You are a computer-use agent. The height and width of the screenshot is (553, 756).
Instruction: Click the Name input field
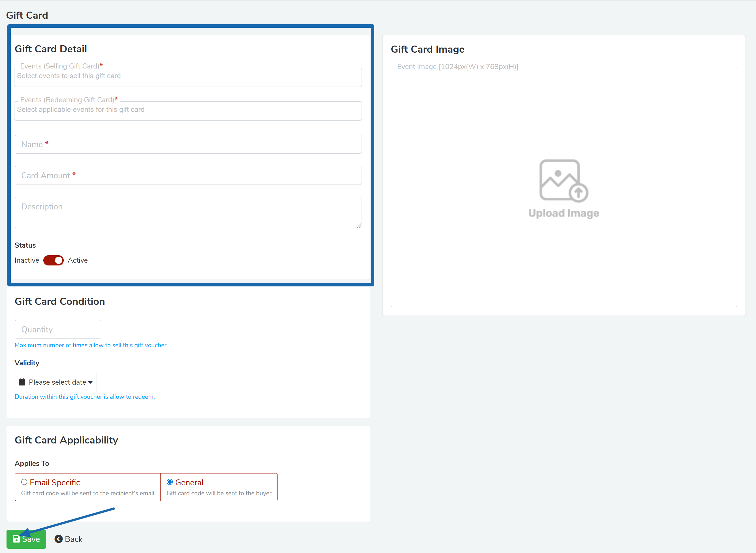187,144
